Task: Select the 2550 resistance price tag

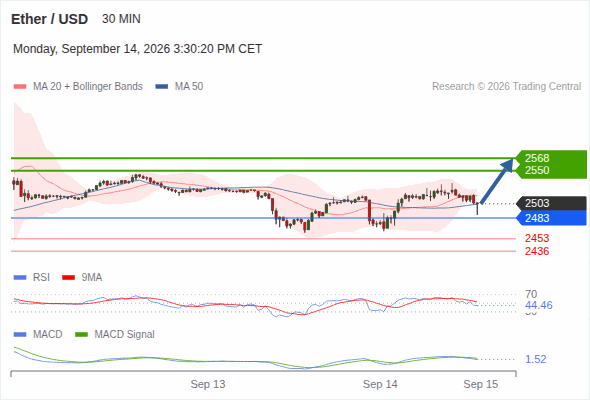Action: [537, 170]
